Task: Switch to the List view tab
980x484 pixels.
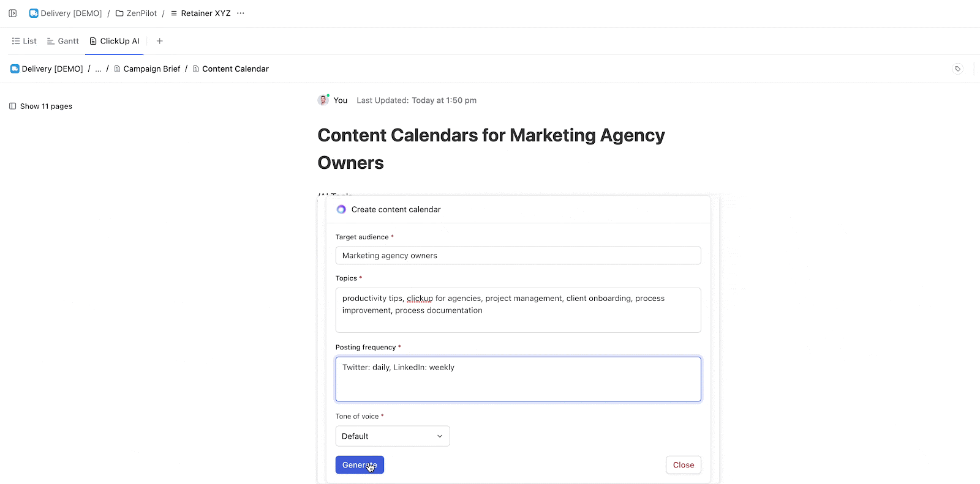Action: pos(24,41)
